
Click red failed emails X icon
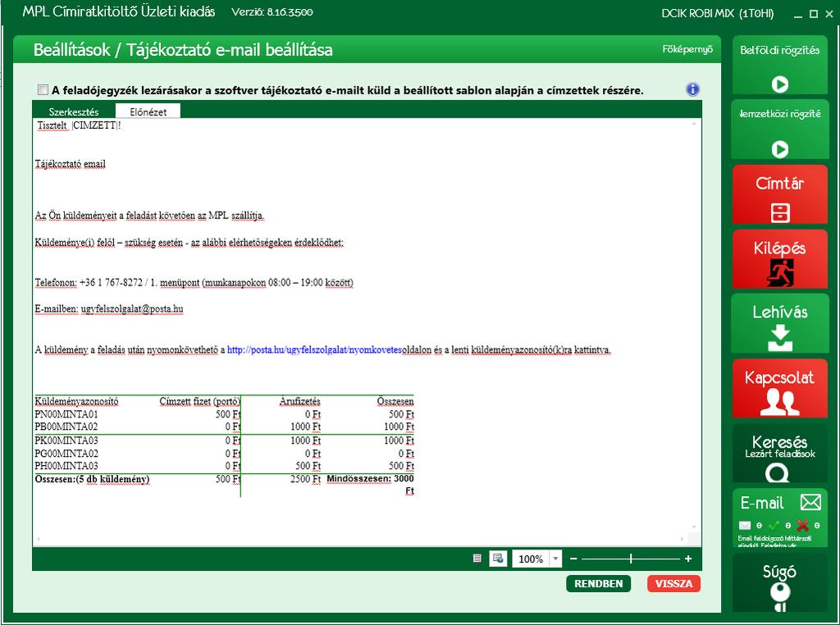point(802,526)
